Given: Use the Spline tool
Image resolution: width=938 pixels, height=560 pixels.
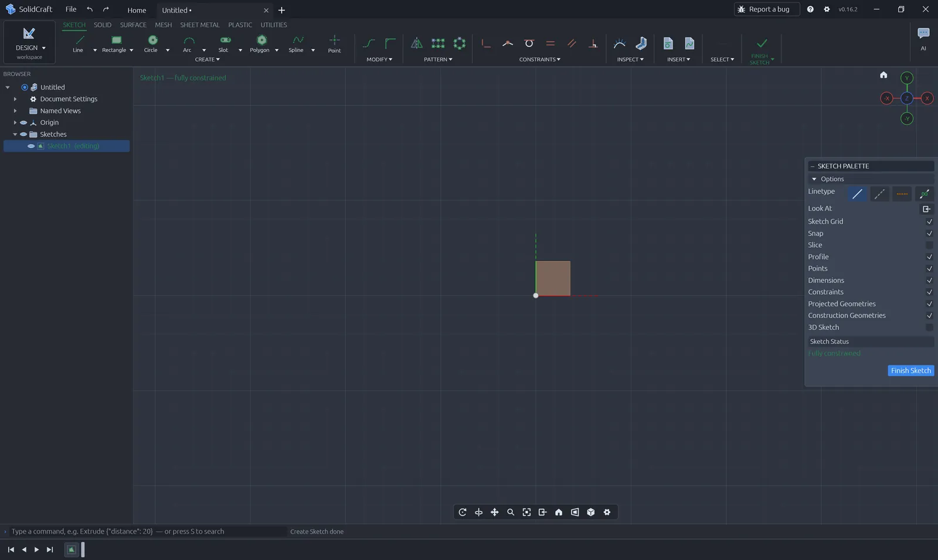Looking at the screenshot, I should tap(297, 43).
